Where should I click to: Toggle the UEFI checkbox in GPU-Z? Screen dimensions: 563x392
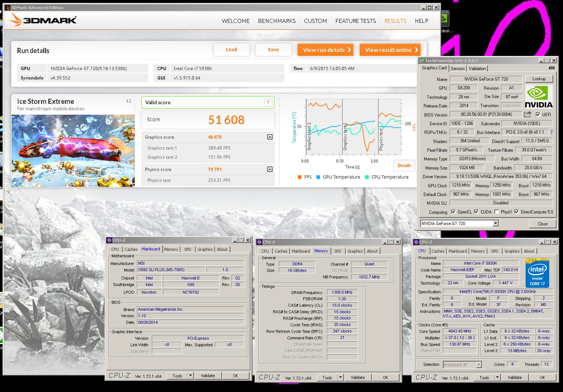538,114
